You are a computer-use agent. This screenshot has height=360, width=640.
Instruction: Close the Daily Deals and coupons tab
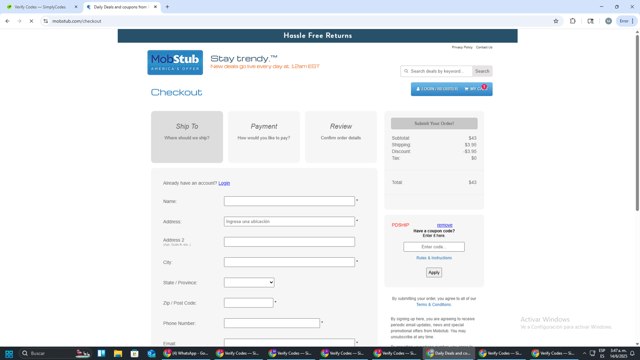[155, 7]
